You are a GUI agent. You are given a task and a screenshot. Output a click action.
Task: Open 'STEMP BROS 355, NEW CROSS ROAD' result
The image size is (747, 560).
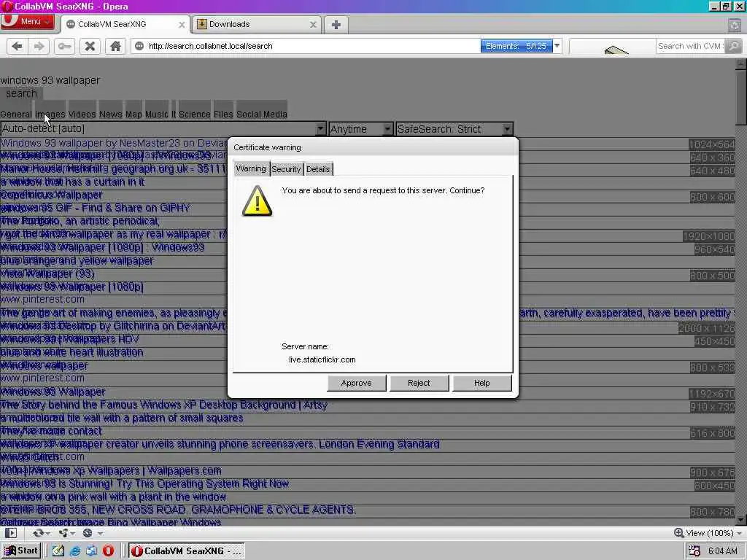[x=177, y=510]
